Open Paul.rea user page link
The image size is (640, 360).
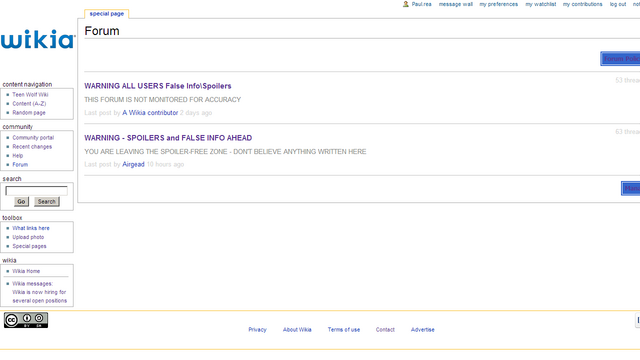point(421,4)
